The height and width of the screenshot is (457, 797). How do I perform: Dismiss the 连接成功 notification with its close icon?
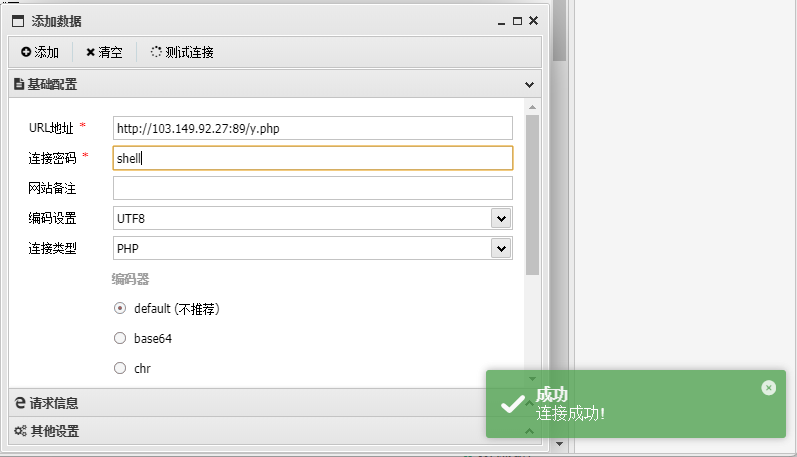(768, 388)
